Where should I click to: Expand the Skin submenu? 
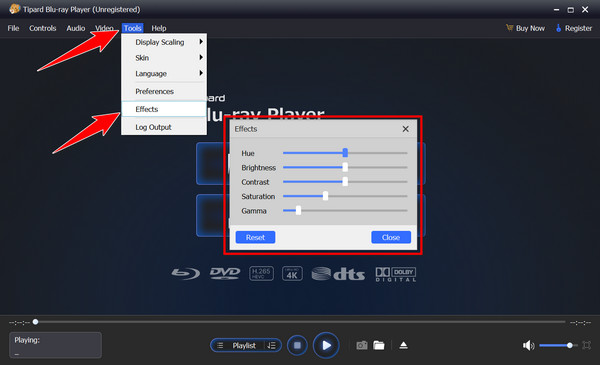(164, 58)
